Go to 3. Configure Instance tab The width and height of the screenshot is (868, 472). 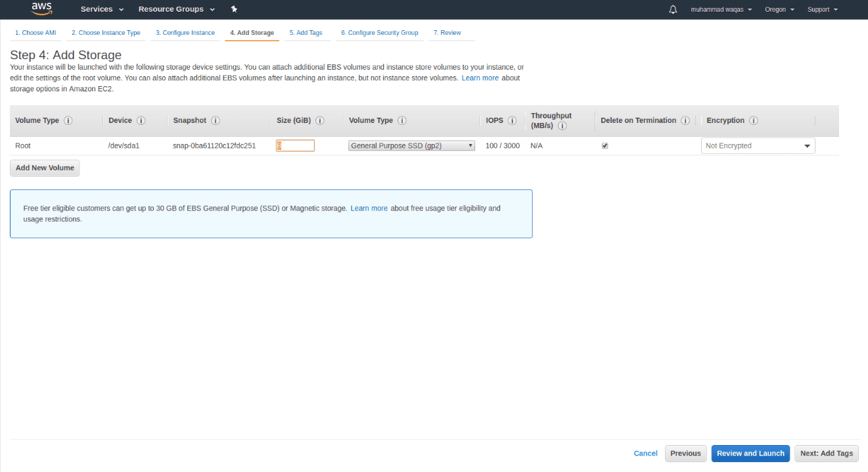point(185,33)
